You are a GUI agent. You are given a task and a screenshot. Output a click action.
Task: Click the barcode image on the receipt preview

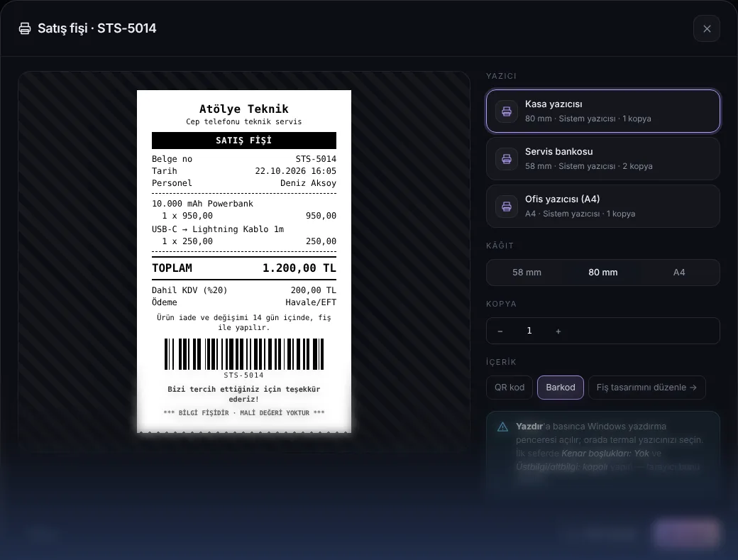(244, 354)
